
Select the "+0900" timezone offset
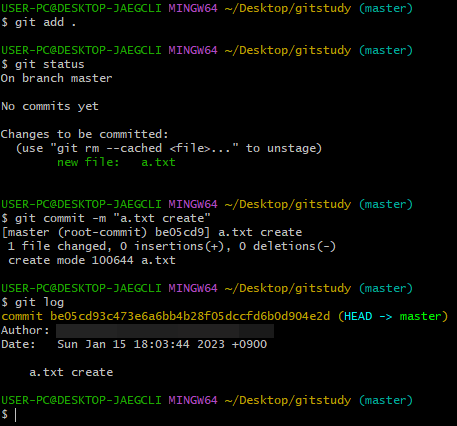(249, 344)
